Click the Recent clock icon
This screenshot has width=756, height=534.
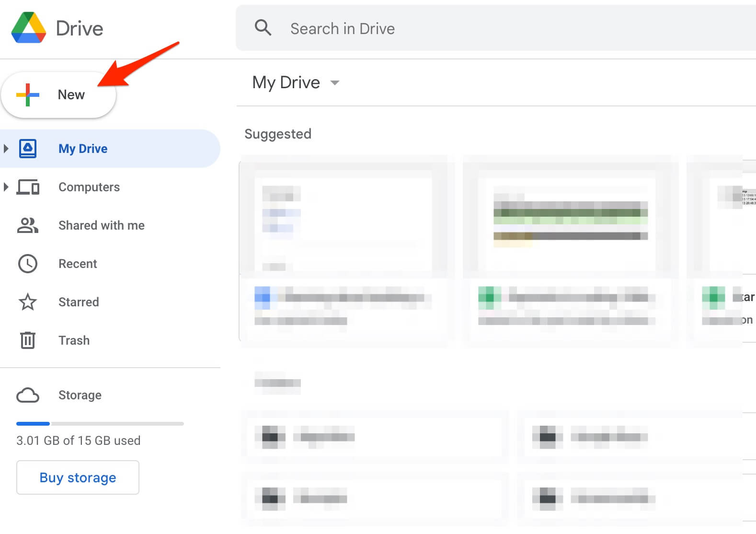(28, 264)
